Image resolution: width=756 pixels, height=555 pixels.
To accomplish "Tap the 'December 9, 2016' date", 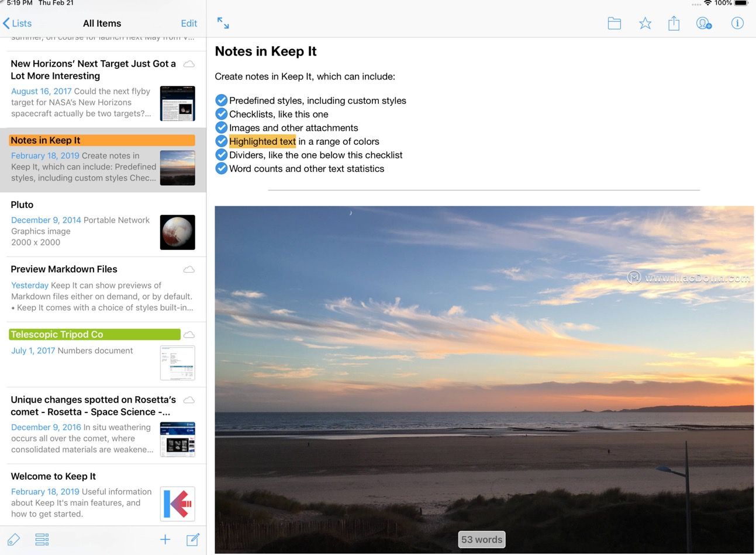I will pyautogui.click(x=46, y=427).
